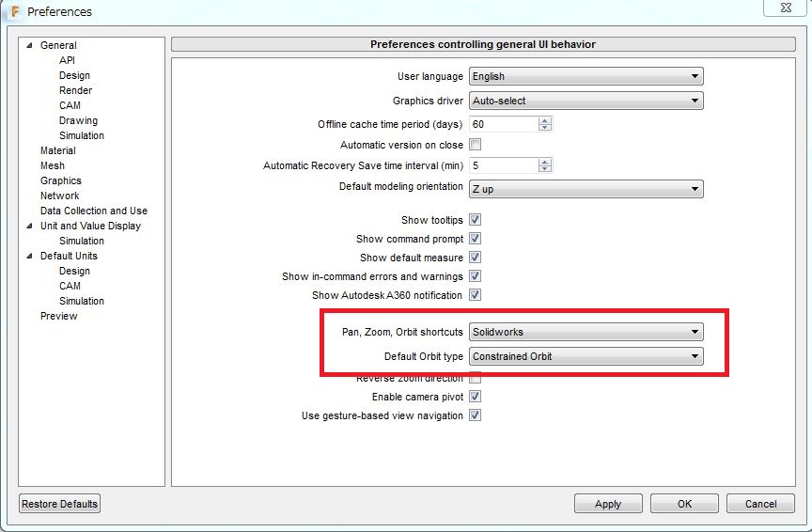Toggle Automatic version on close checkbox
The height and width of the screenshot is (532, 812).
click(x=475, y=145)
